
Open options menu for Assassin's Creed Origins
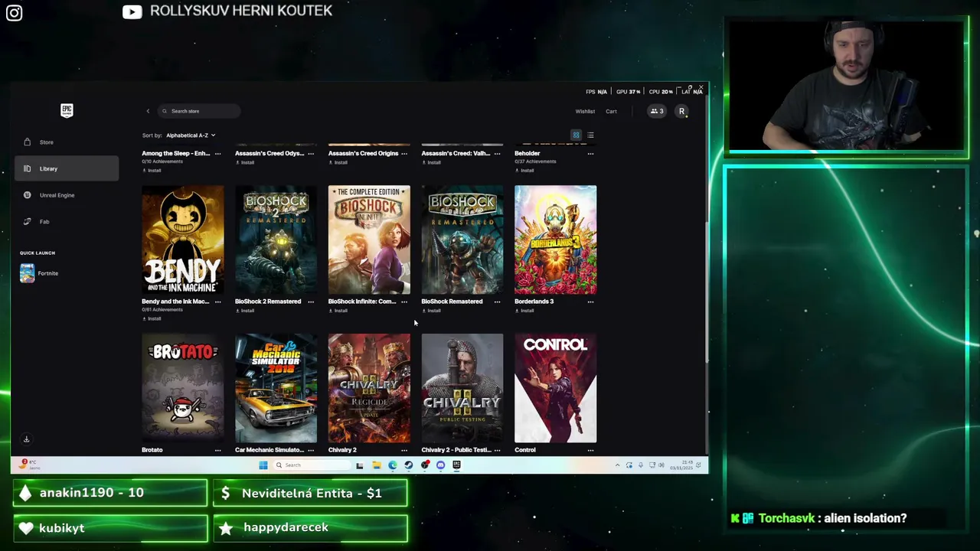click(403, 154)
